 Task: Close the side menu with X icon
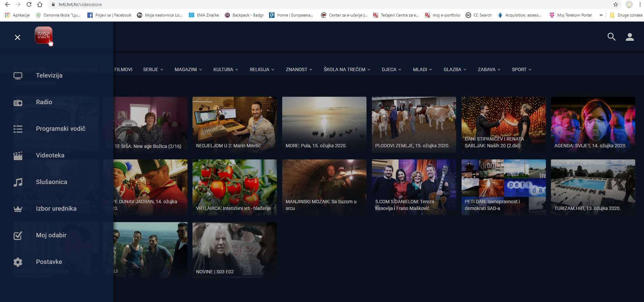[x=18, y=37]
